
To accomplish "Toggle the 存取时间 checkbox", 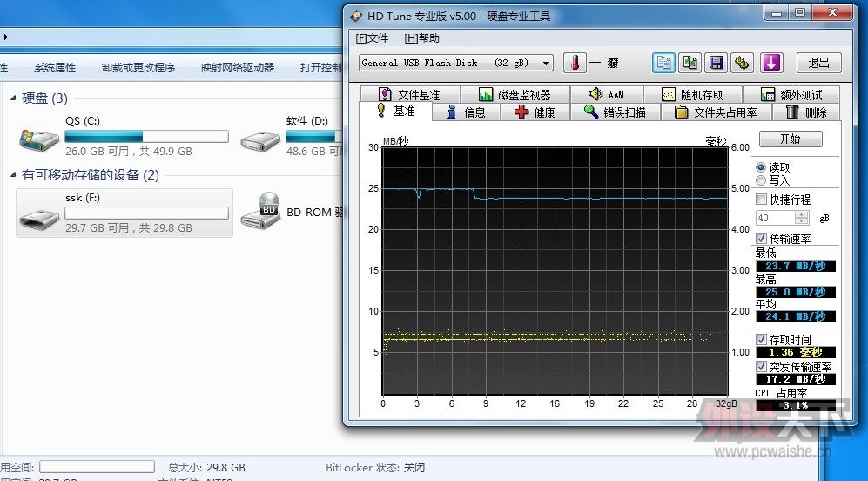I will point(762,340).
